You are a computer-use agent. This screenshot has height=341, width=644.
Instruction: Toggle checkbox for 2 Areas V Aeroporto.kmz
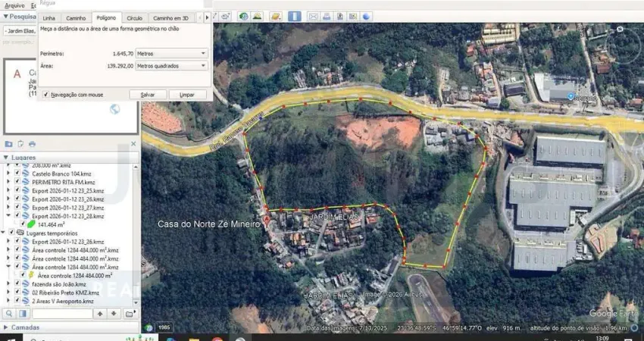[x=17, y=301]
